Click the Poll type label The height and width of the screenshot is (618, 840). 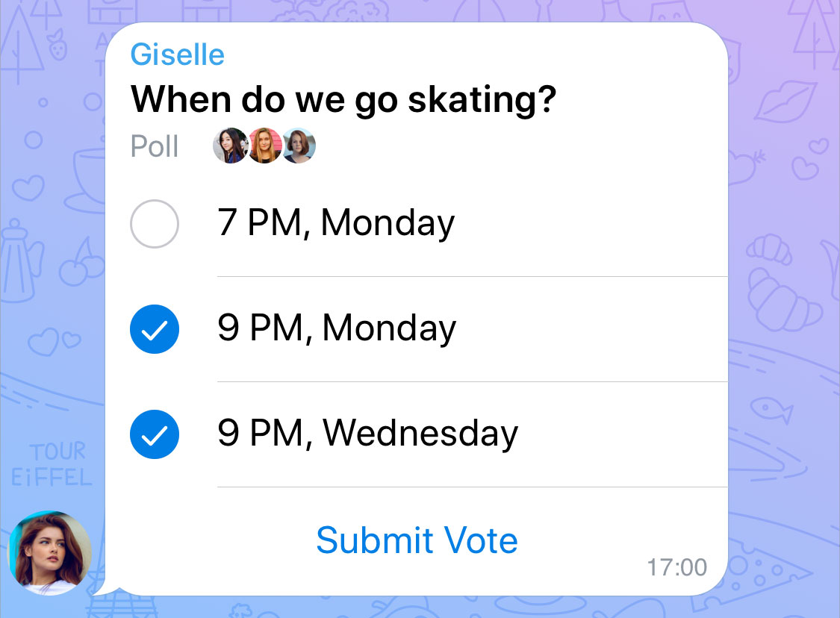pyautogui.click(x=154, y=146)
